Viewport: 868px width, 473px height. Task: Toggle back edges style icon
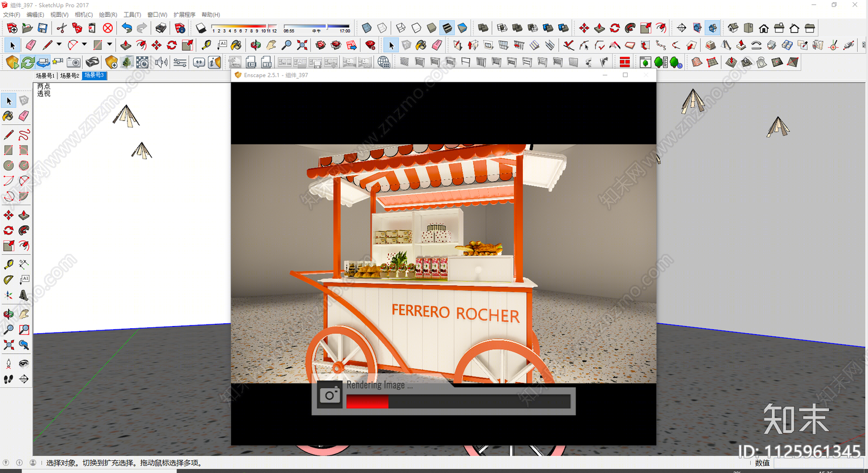coord(382,28)
